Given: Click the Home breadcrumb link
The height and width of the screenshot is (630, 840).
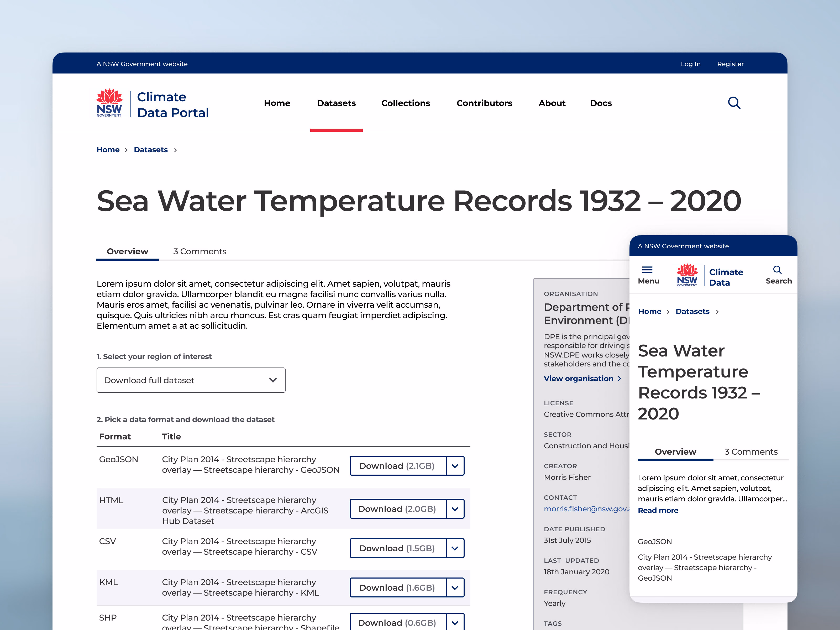Looking at the screenshot, I should (x=108, y=150).
